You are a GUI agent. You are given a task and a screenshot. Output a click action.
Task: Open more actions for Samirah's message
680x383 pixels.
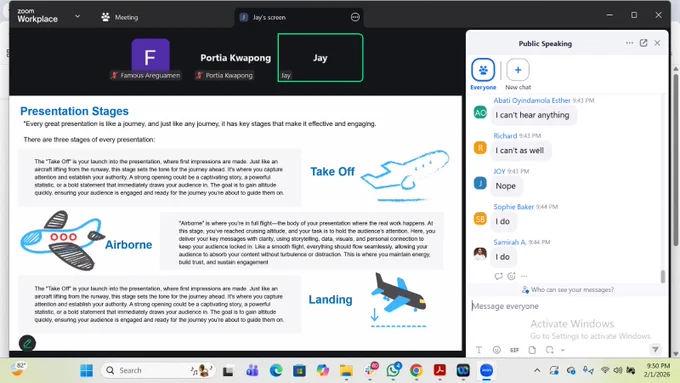tap(524, 276)
